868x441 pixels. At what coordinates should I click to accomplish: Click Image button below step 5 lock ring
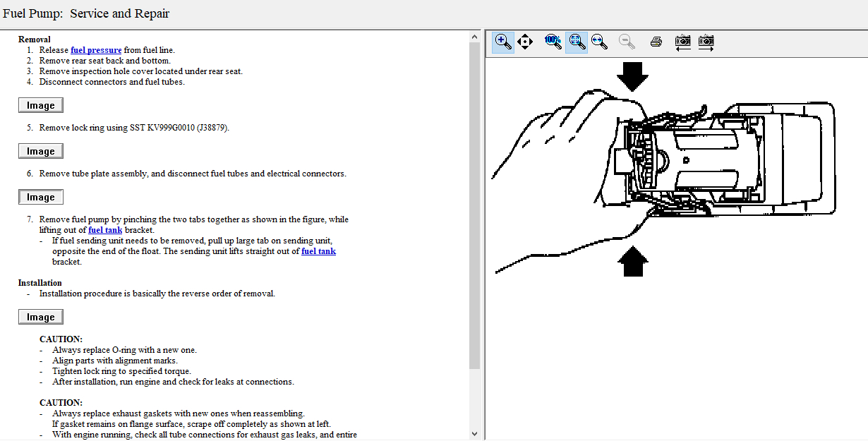(41, 151)
